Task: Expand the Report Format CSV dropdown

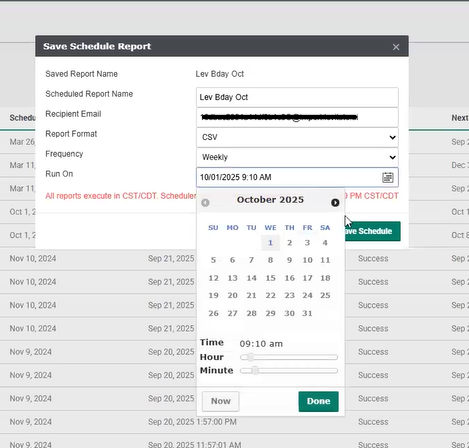Action: 297,137
